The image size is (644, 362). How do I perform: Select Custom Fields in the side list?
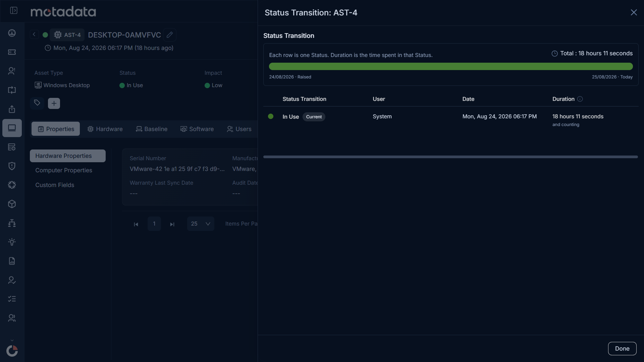point(55,185)
